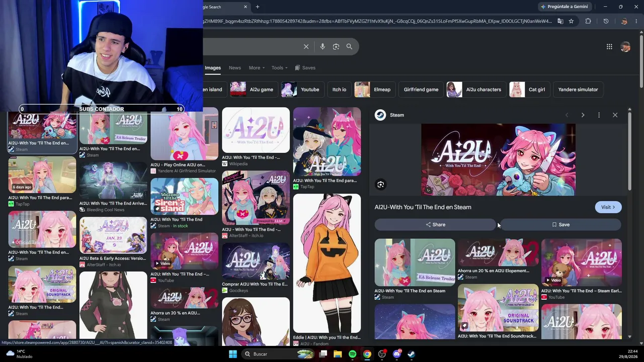The height and width of the screenshot is (362, 644).
Task: Click the Share button in preview
Action: pyautogui.click(x=435, y=225)
